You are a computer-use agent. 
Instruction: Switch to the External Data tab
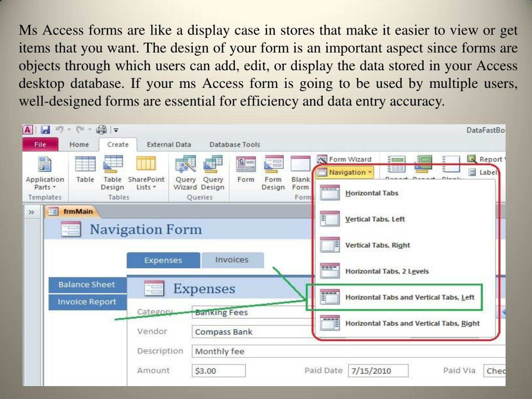pos(169,145)
